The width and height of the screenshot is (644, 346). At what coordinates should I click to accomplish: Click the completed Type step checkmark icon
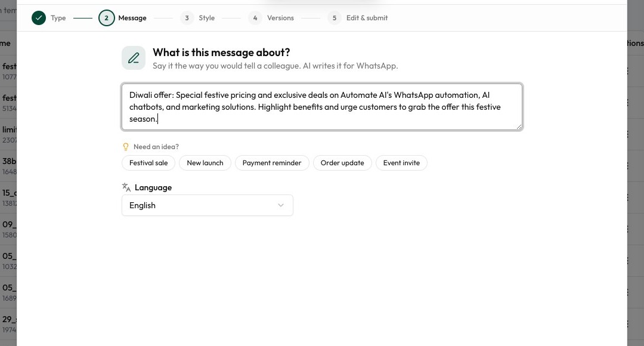click(x=39, y=18)
